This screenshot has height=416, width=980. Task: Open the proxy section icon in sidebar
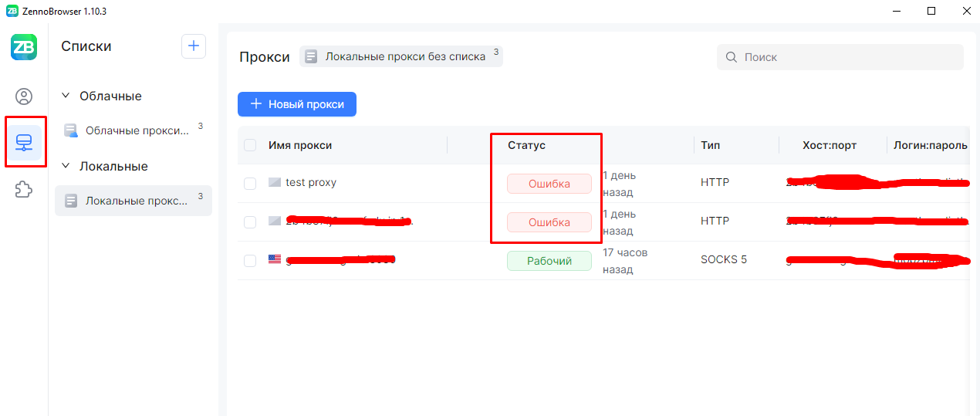click(x=24, y=142)
